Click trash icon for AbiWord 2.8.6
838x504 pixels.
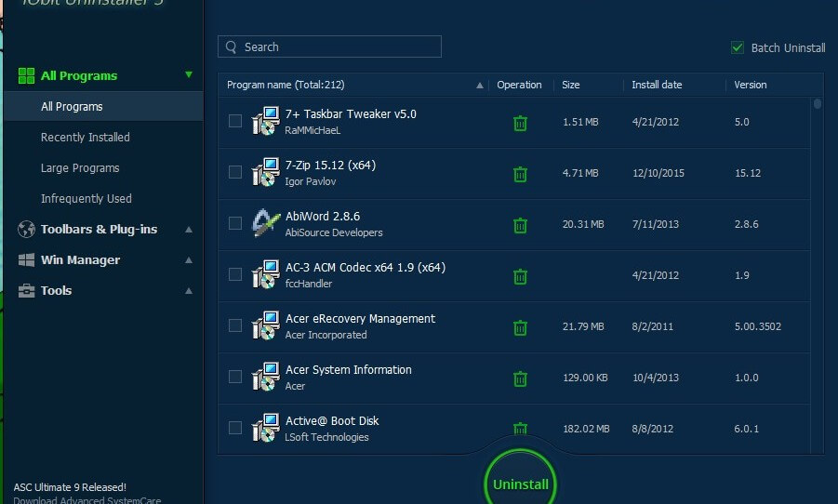(x=520, y=226)
